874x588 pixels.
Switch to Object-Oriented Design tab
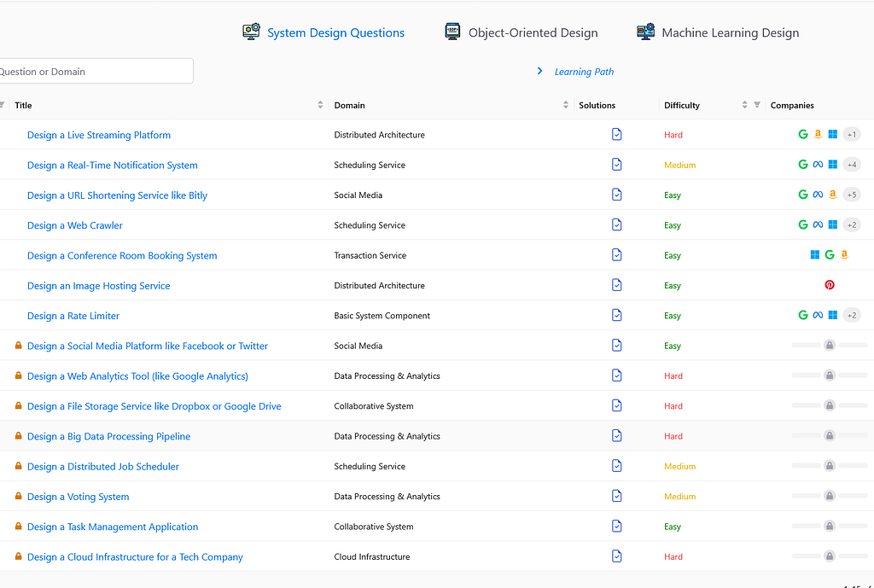(521, 33)
